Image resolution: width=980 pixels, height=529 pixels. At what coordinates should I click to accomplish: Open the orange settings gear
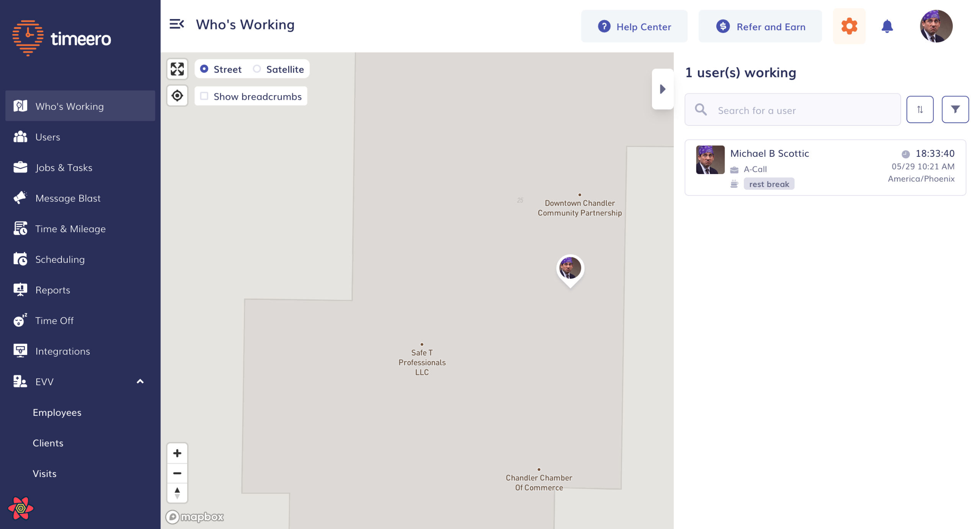tap(849, 26)
